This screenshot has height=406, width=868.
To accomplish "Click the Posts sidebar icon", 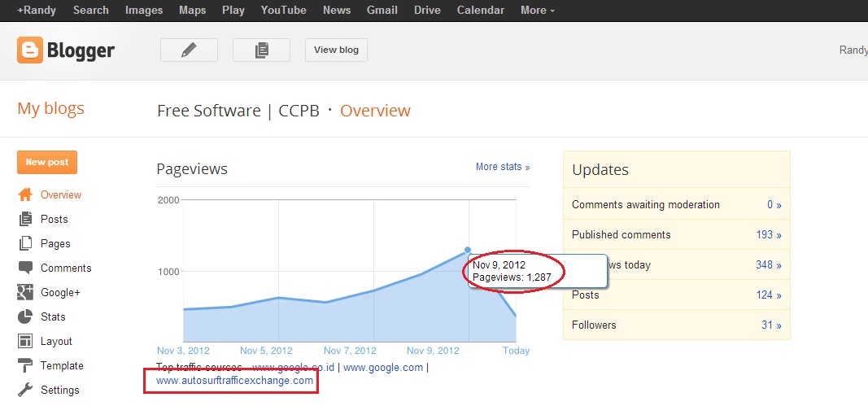I will coord(25,220).
